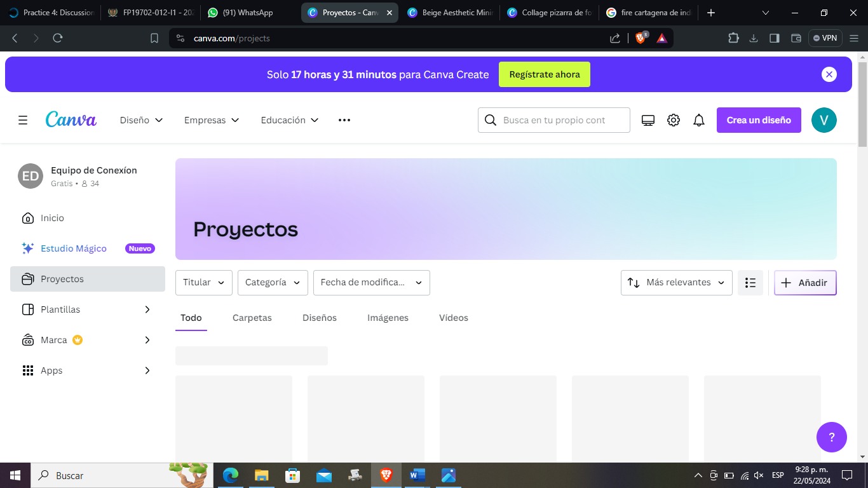Switch to the Carpetas tab
868x488 pixels.
252,318
